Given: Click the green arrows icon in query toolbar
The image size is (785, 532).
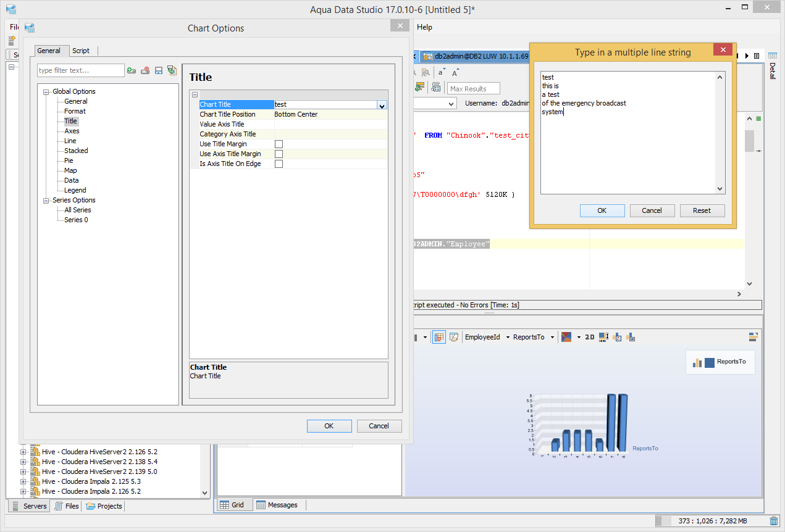Looking at the screenshot, I should pos(420,88).
